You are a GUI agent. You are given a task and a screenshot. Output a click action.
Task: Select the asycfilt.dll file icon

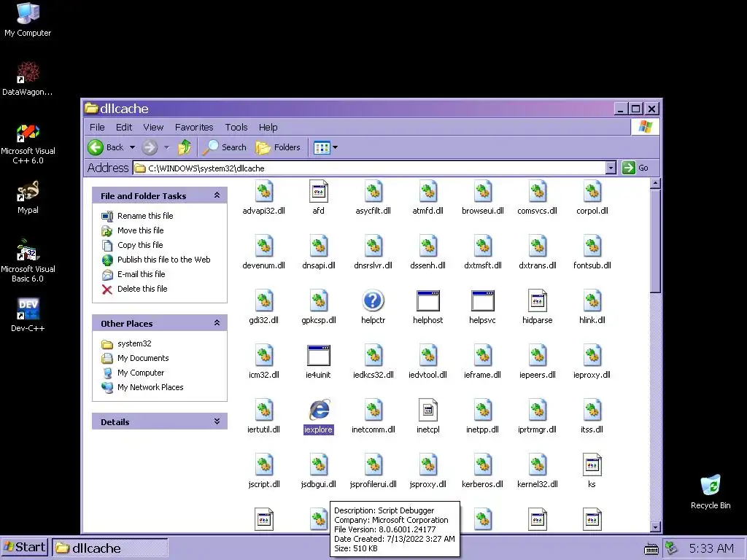click(x=373, y=192)
